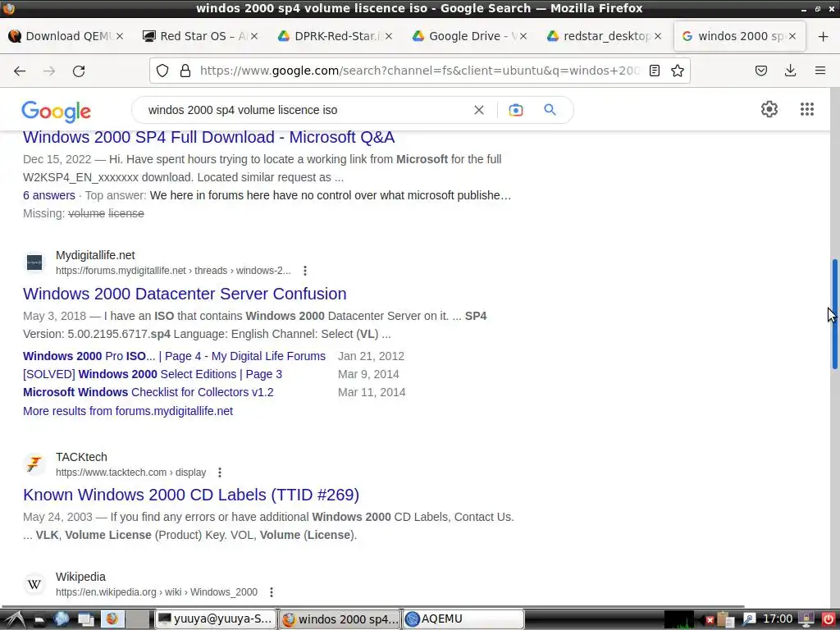The image size is (840, 630).
Task: Click the Firefox address bar URL
Action: pyautogui.click(x=419, y=71)
